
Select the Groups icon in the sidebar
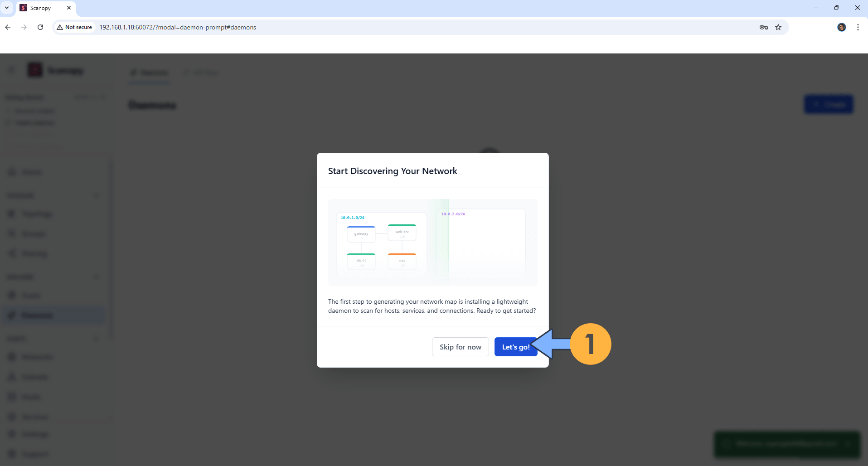point(33,233)
